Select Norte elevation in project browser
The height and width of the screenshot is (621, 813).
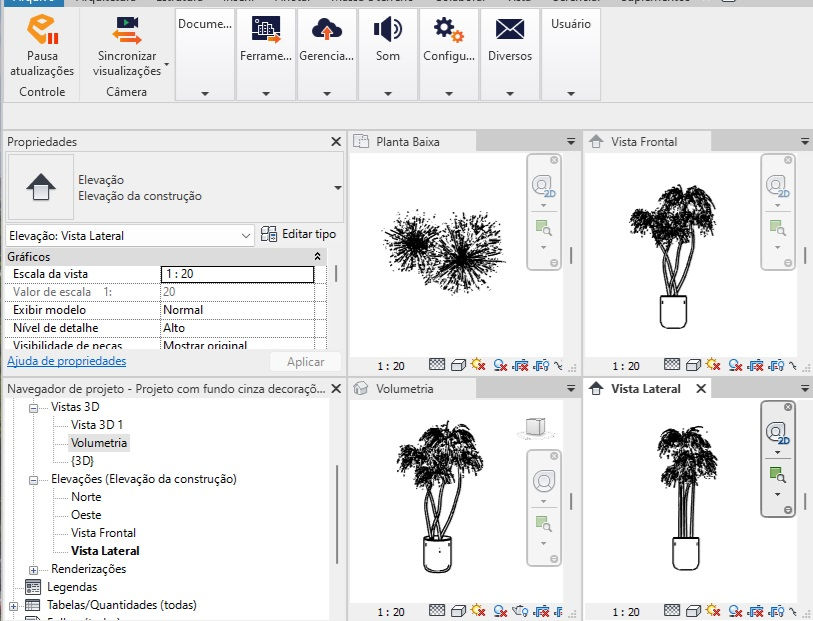click(86, 497)
